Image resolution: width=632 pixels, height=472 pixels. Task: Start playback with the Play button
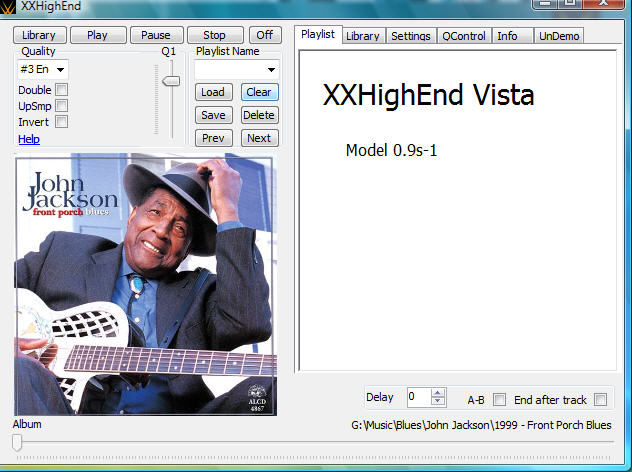(x=98, y=35)
